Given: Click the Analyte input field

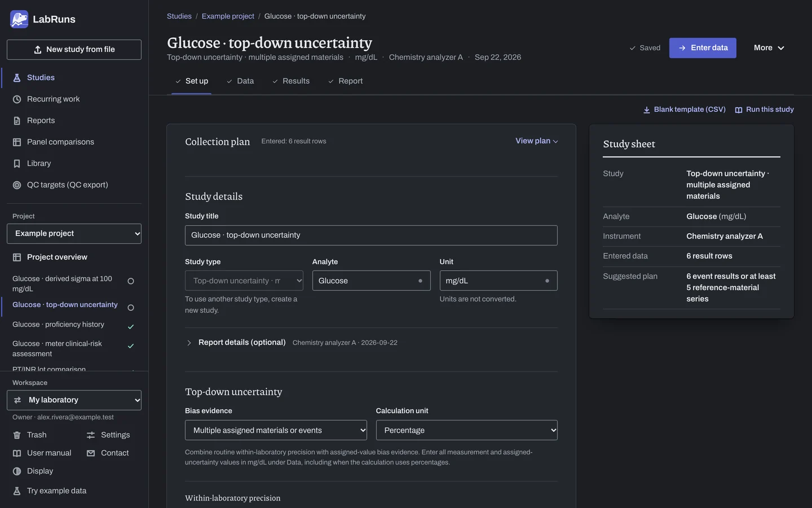Looking at the screenshot, I should [x=371, y=281].
